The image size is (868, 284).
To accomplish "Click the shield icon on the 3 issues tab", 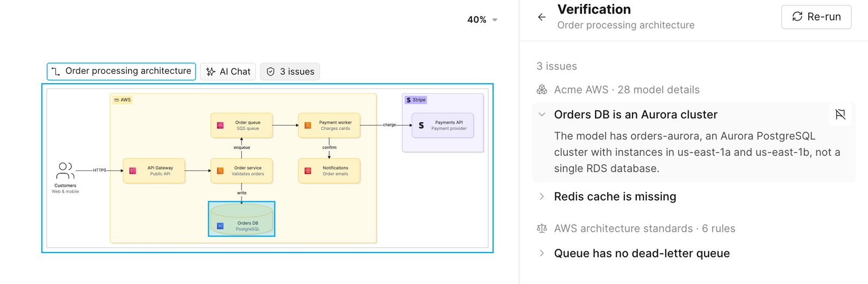I will pyautogui.click(x=271, y=72).
